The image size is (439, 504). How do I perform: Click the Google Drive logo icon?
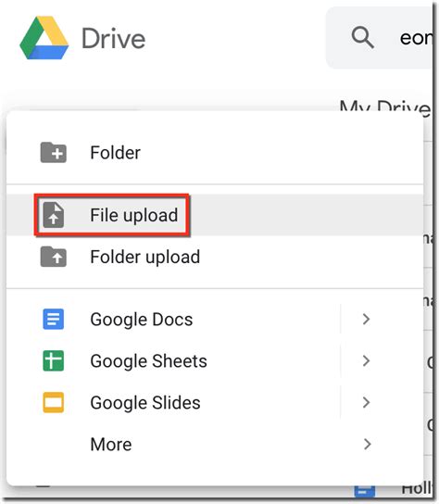coord(44,38)
